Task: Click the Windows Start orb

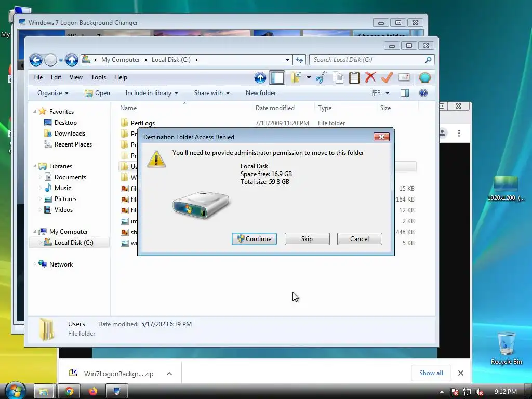Action: point(16,391)
